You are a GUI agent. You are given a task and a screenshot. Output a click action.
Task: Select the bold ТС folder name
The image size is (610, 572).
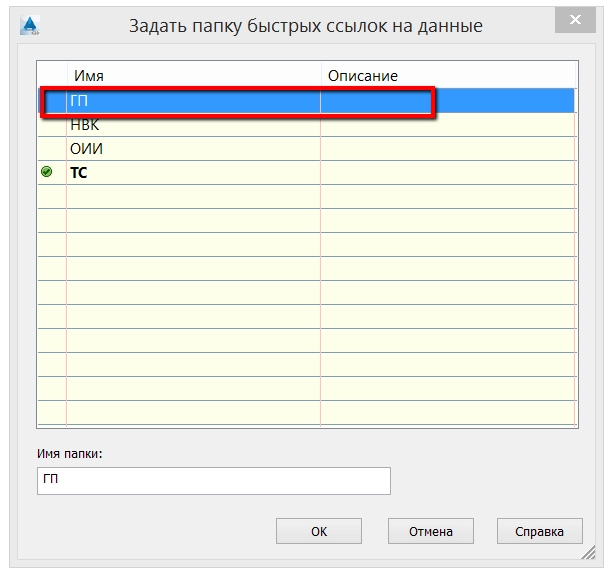pyautogui.click(x=78, y=173)
